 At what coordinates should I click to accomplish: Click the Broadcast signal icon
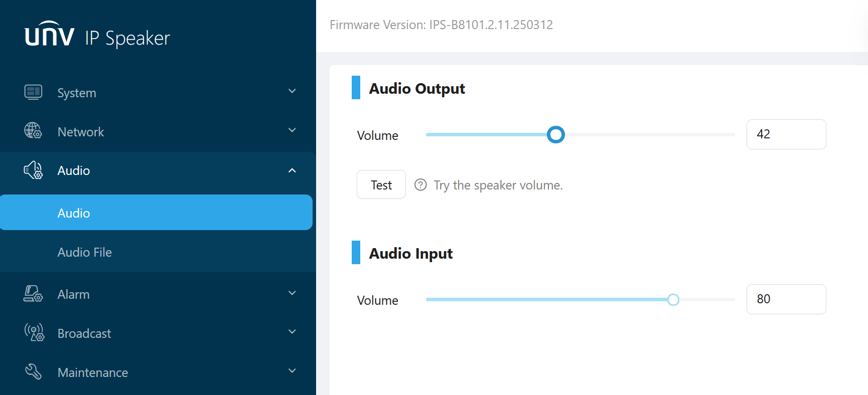[34, 332]
